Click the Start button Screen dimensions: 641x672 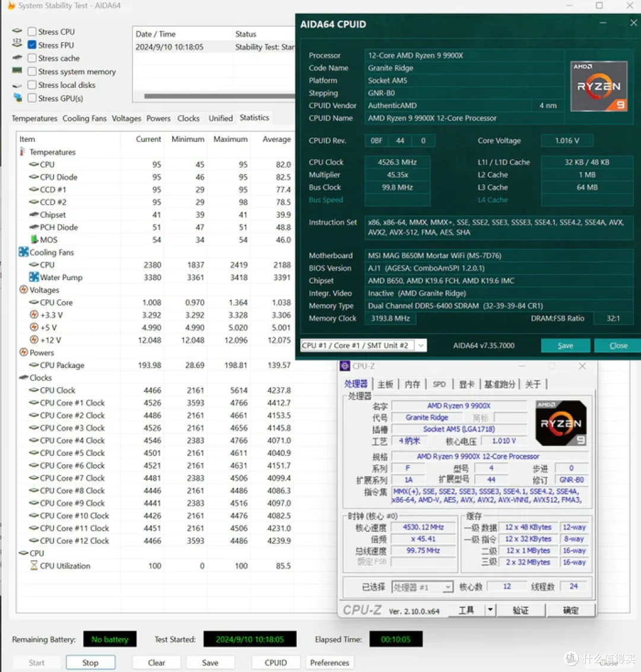pos(36,663)
